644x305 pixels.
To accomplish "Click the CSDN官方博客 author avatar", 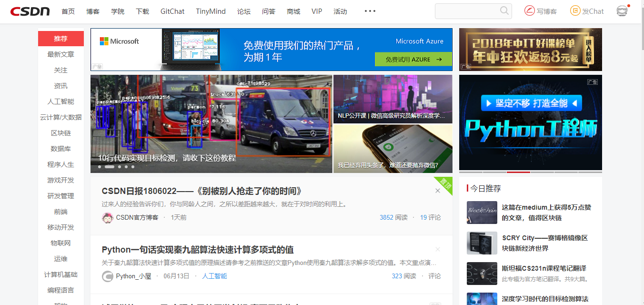I will click(x=108, y=217).
